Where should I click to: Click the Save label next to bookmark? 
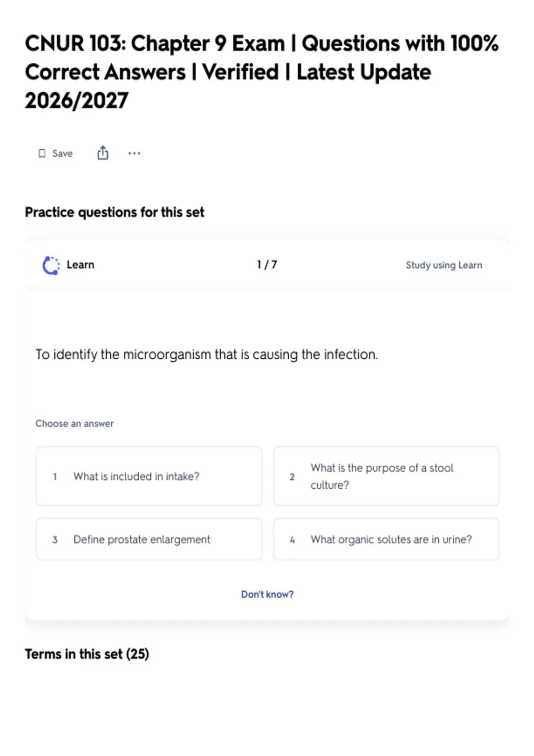pos(62,153)
